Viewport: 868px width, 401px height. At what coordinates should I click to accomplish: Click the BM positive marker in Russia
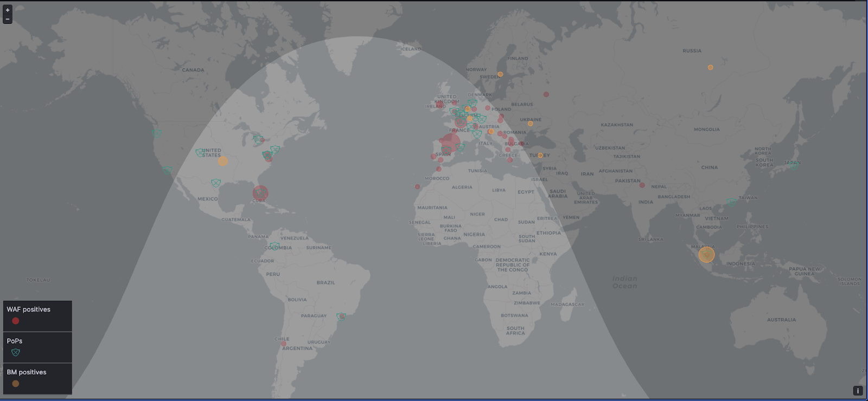710,68
